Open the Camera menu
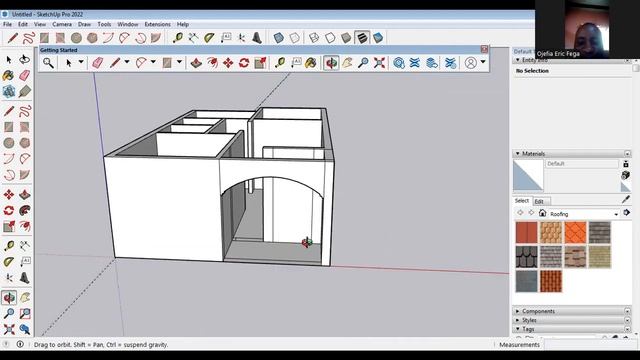640x360 pixels. [62, 24]
